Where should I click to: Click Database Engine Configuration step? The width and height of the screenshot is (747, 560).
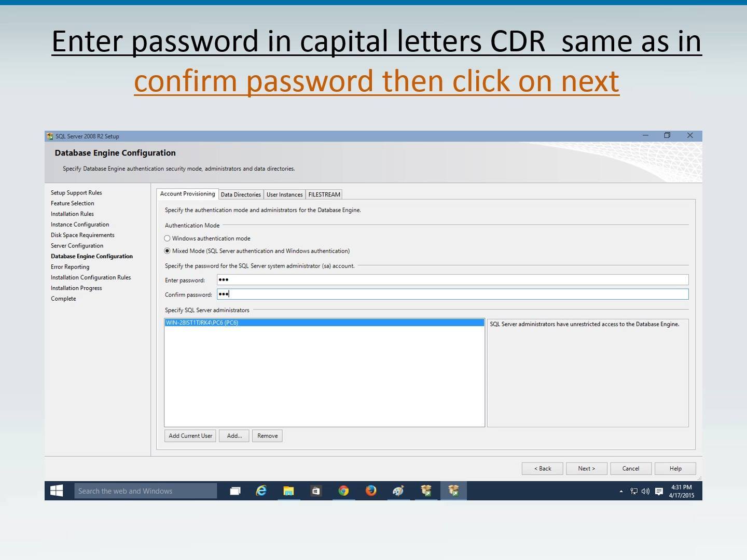[92, 256]
